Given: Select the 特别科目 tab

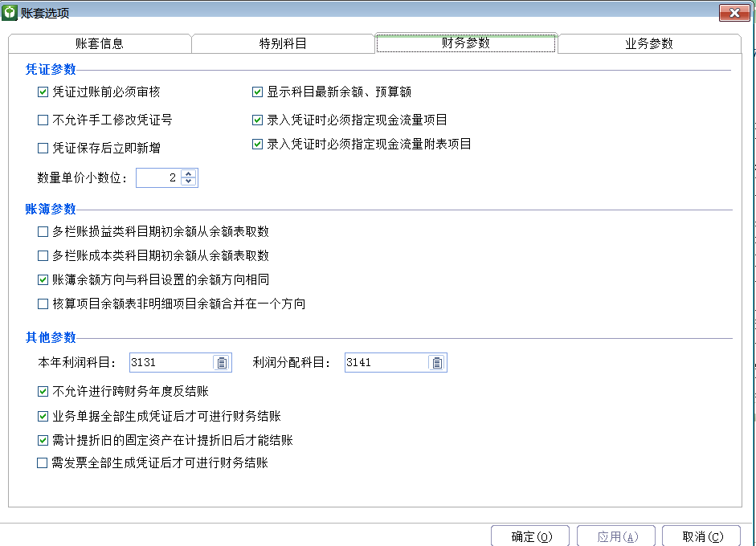Looking at the screenshot, I should click(283, 43).
